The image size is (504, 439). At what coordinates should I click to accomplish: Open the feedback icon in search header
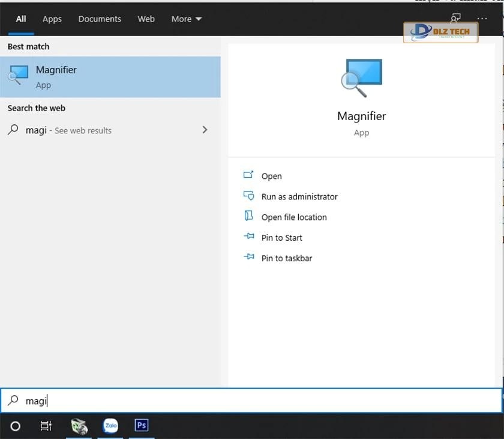point(455,19)
